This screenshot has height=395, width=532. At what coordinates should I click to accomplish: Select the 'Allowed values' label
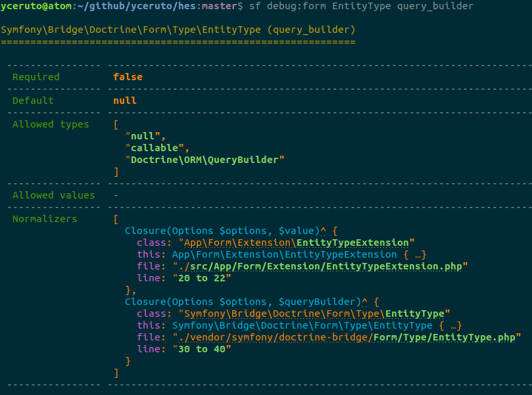click(54, 195)
